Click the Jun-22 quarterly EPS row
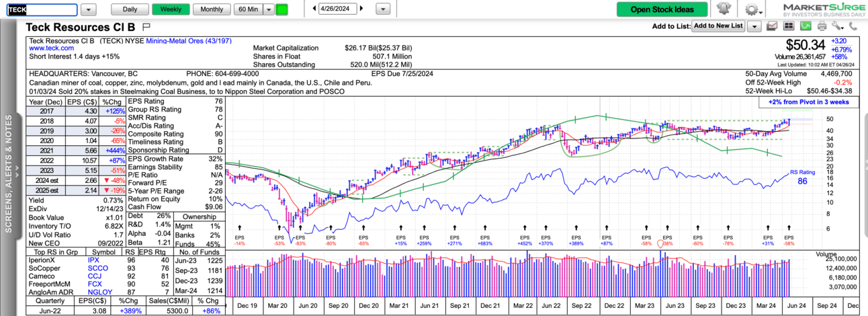 tap(125, 311)
